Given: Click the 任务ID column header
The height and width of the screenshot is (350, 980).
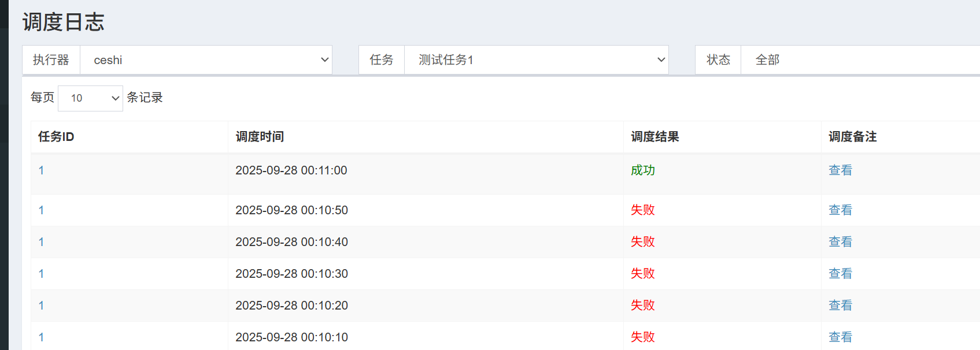Looking at the screenshot, I should tap(56, 137).
